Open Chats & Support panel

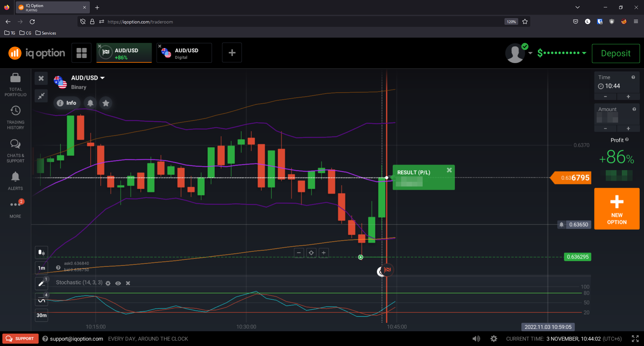pyautogui.click(x=15, y=151)
